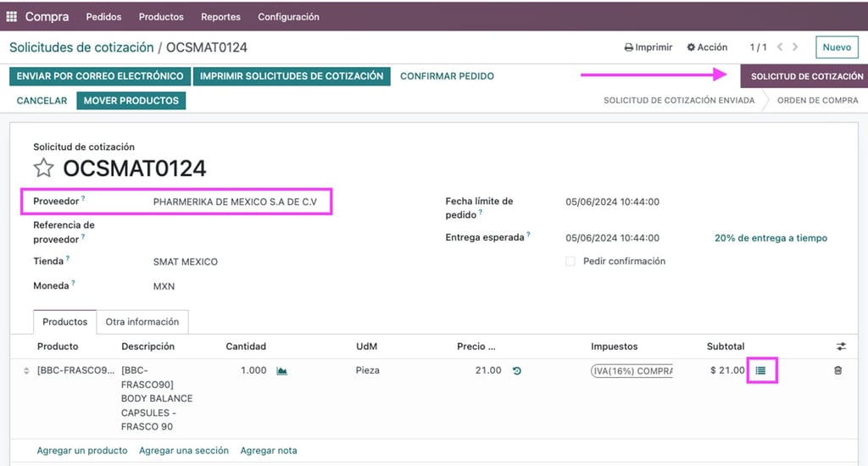
Task: Click the Proveedor help question mark
Action: (x=83, y=198)
